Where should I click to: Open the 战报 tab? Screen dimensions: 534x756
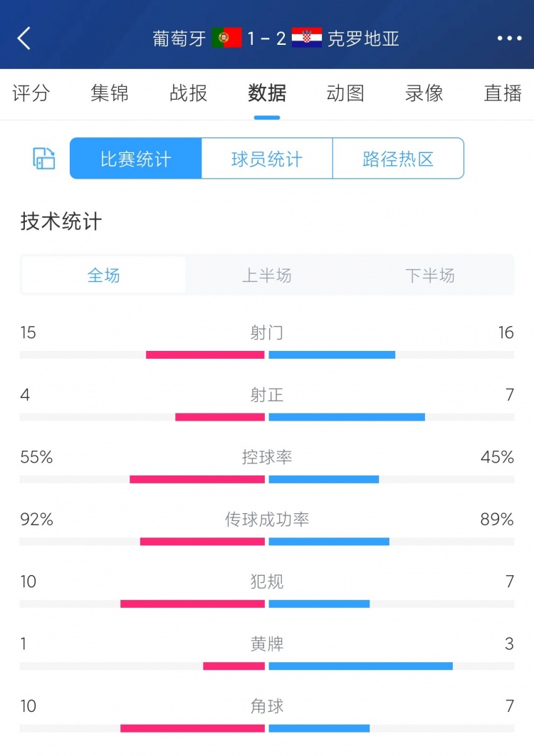(189, 93)
